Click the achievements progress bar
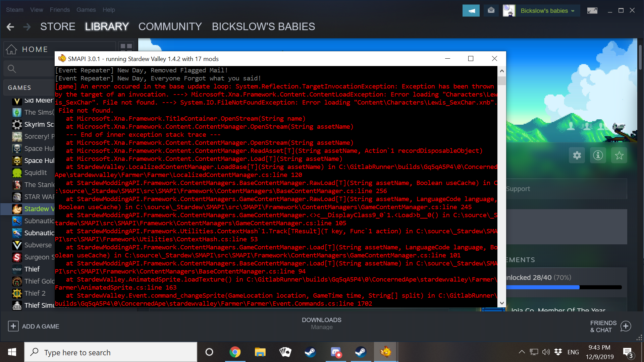The width and height of the screenshot is (644, 362). click(x=563, y=287)
